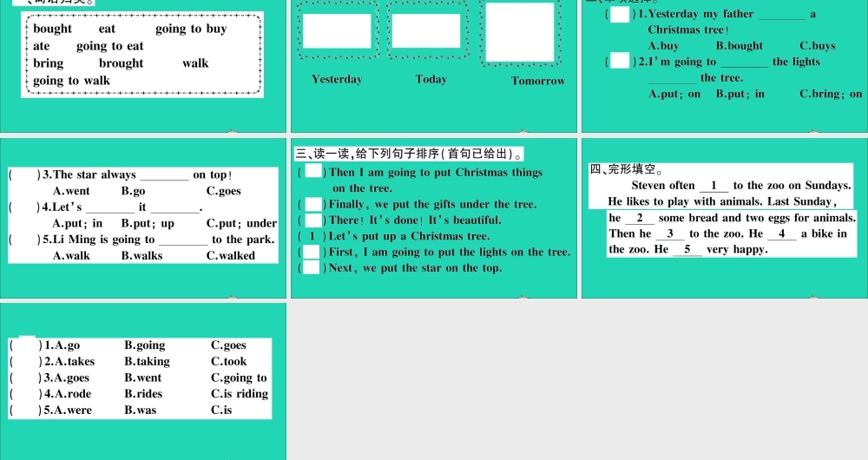This screenshot has width=868, height=460.
Task: Choose option 'B.go' under question 3
Action: point(133,192)
